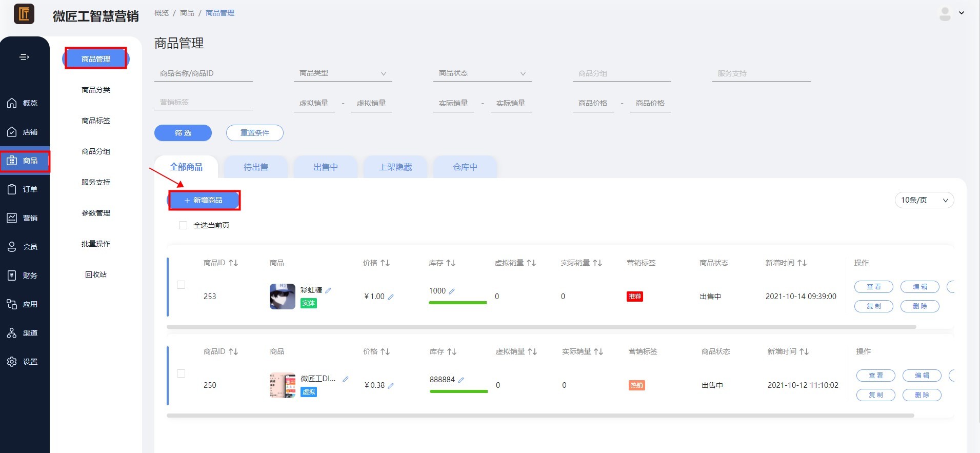
Task: Focus the 营销标签 input field
Action: tap(204, 102)
